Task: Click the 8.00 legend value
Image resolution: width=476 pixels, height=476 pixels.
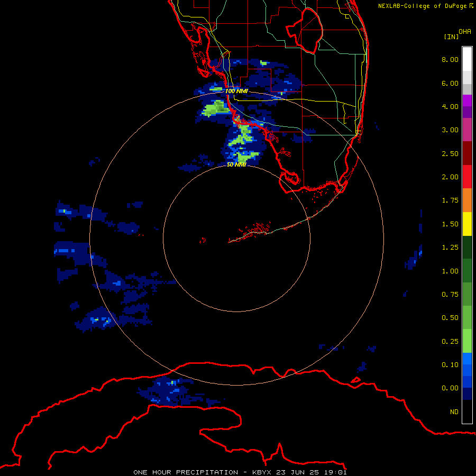Action: point(450,59)
